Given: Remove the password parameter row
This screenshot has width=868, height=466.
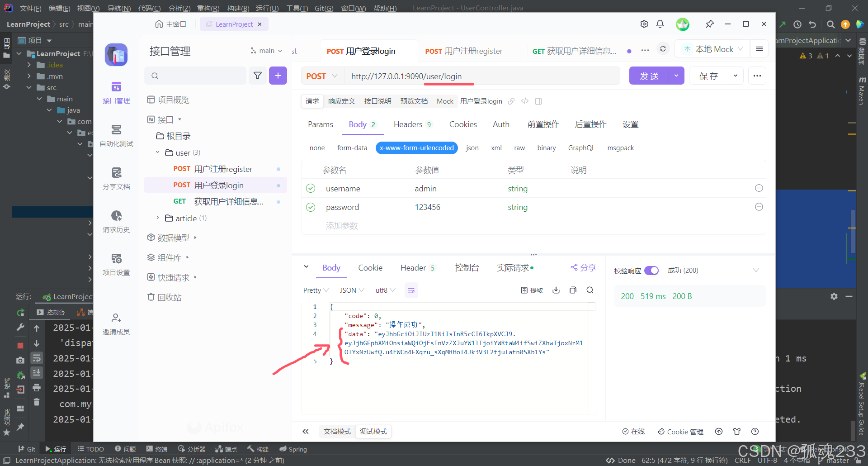Looking at the screenshot, I should coord(759,207).
